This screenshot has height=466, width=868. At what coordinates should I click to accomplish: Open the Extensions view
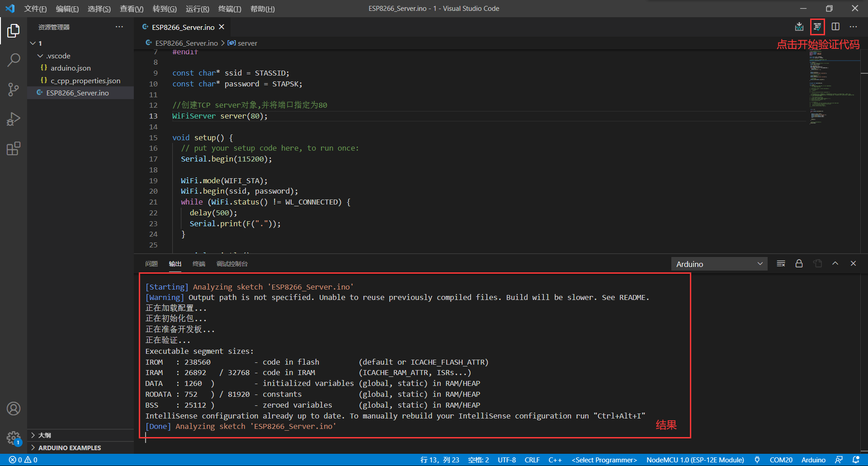tap(14, 148)
